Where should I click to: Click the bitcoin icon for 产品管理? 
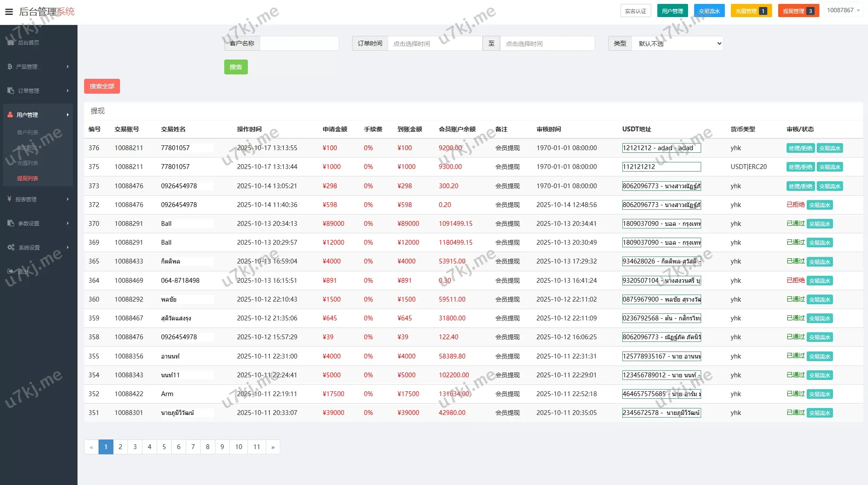10,67
